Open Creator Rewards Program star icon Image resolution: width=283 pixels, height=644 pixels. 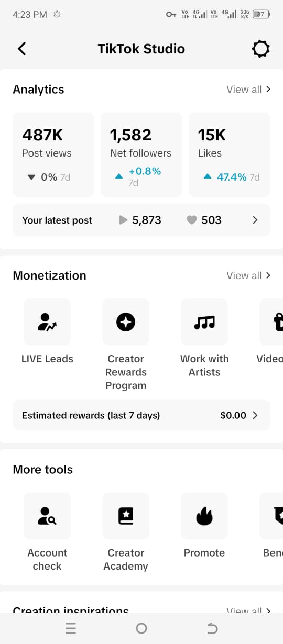tap(126, 322)
